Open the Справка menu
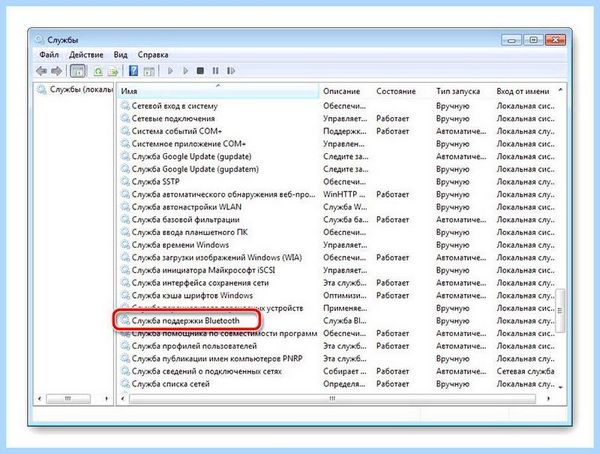 point(153,55)
